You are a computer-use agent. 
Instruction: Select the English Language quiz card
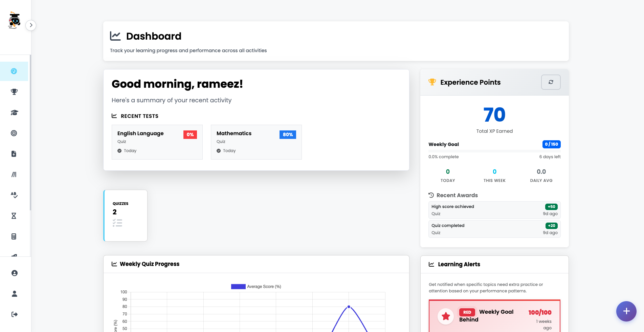click(x=157, y=142)
